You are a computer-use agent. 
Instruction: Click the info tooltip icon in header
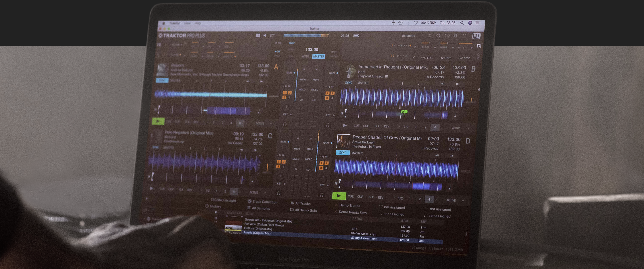(456, 36)
